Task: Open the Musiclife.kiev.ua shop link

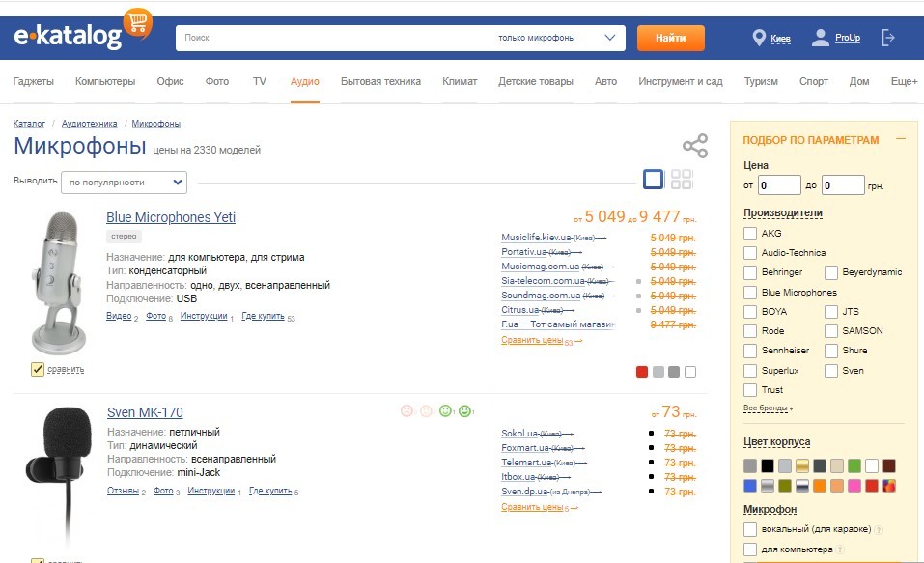Action: [536, 237]
